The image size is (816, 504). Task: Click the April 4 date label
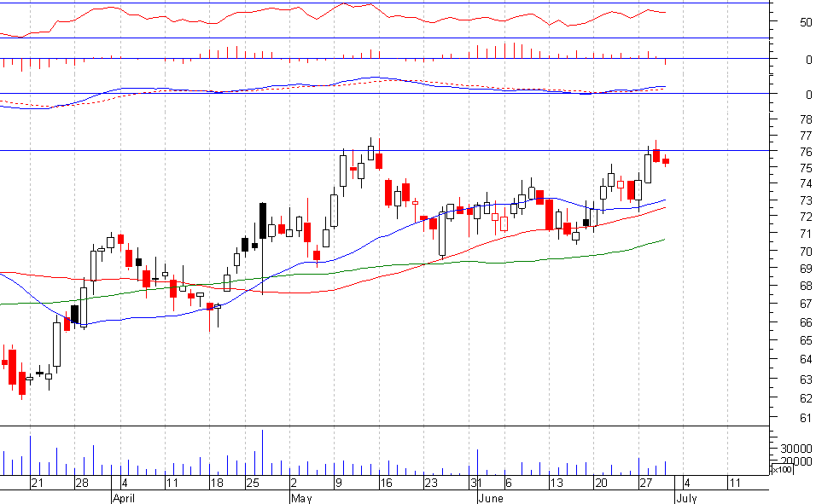click(125, 484)
